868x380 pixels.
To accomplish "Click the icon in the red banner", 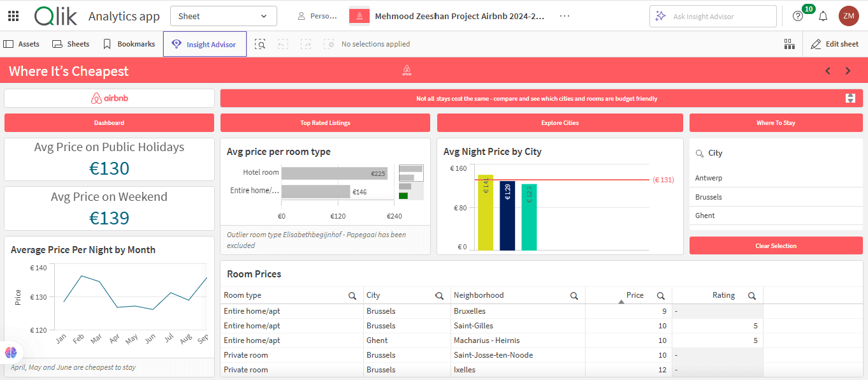I will pyautogui.click(x=850, y=98).
